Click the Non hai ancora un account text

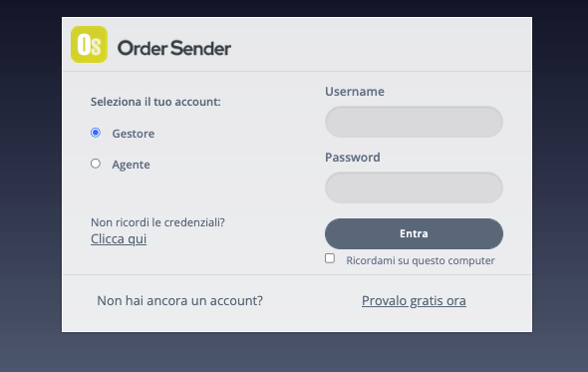pyautogui.click(x=180, y=300)
